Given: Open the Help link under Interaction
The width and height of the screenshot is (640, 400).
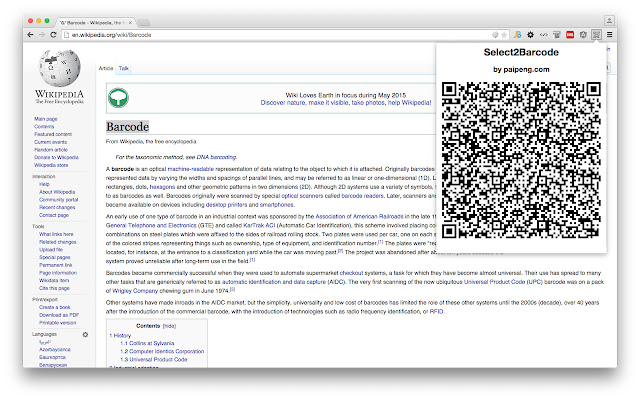Looking at the screenshot, I should tap(44, 184).
